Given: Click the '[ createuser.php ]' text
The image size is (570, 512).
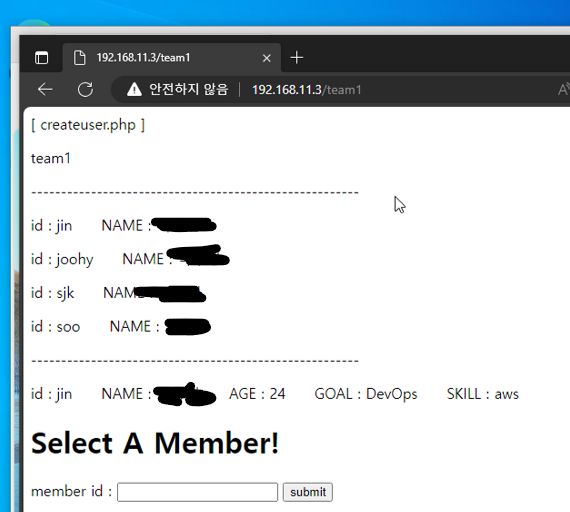Looking at the screenshot, I should 88,125.
